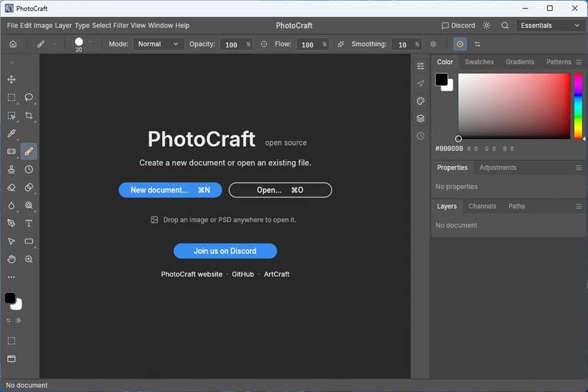Toggle highlighted target button in options bar
This screenshot has height=392, width=588.
[460, 44]
